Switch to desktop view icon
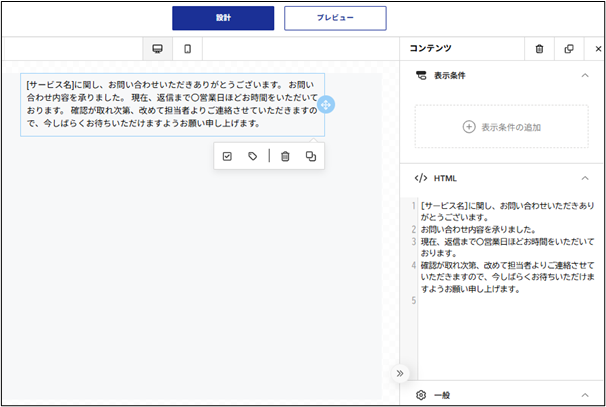Screen dimensions: 606x407 click(157, 49)
